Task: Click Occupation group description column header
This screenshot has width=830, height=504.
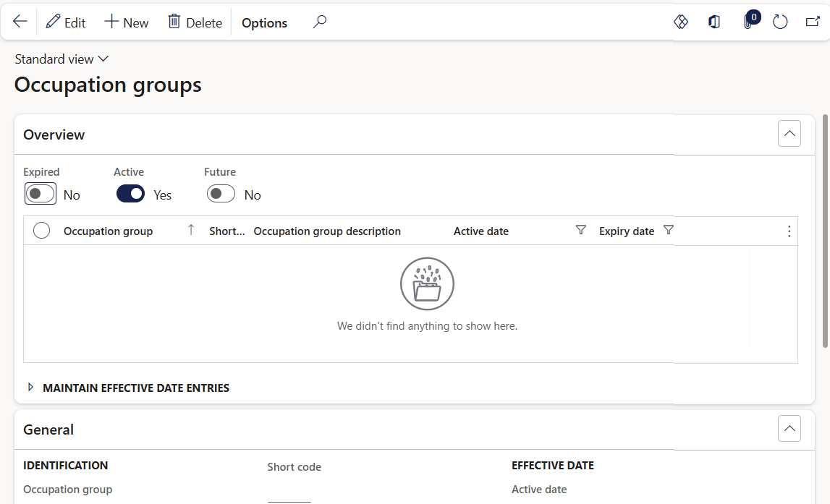Action: [x=327, y=231]
